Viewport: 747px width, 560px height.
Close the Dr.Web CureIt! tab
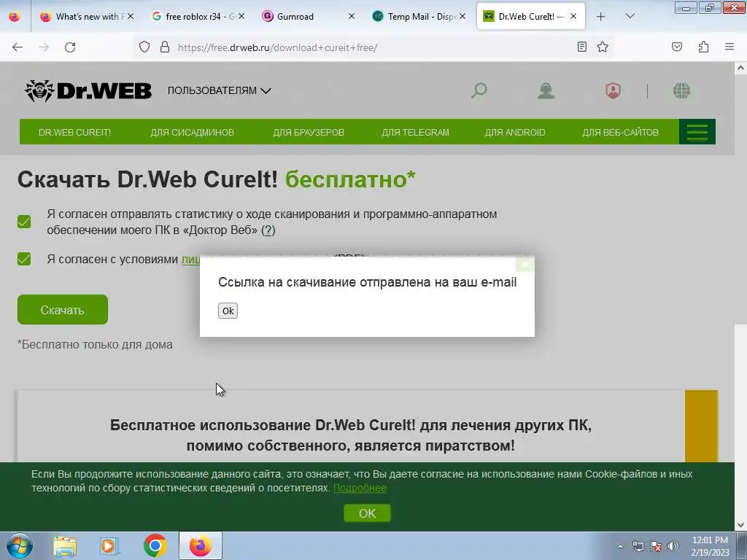pos(573,17)
